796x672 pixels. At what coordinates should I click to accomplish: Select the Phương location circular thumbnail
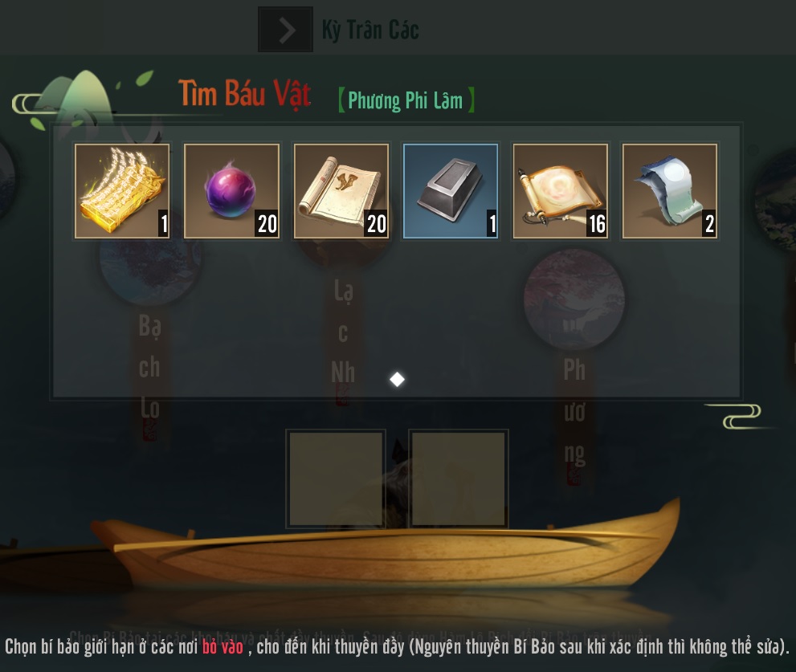pos(574,299)
